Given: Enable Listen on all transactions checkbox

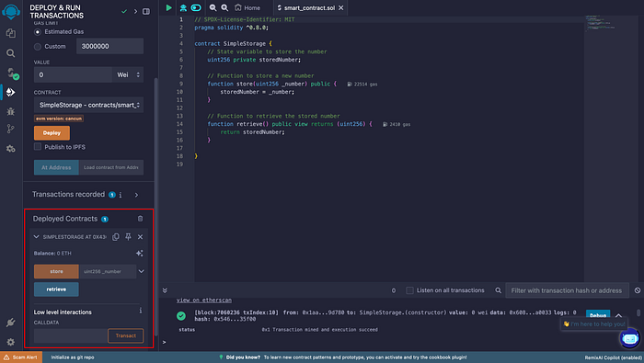Looking at the screenshot, I should [409, 290].
